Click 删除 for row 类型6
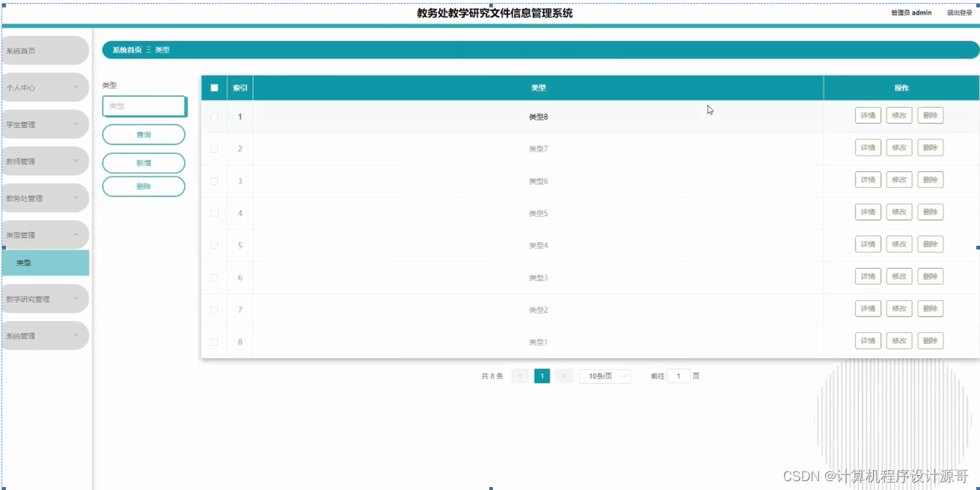The height and width of the screenshot is (490, 980). (931, 180)
